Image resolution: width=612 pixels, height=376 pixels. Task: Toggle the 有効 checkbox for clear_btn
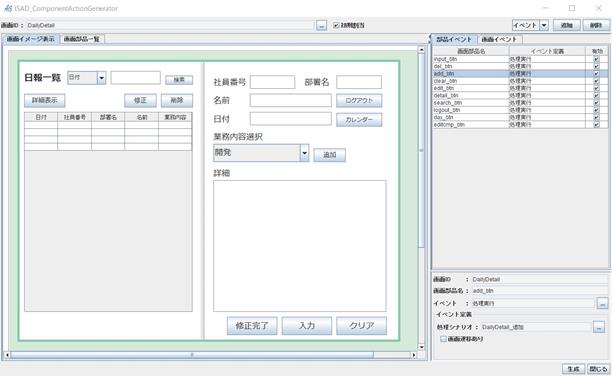coord(596,81)
